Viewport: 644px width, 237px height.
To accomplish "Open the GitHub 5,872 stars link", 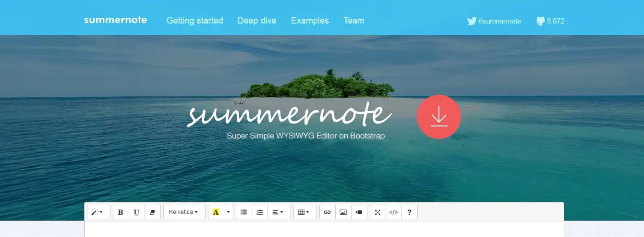I will click(550, 21).
